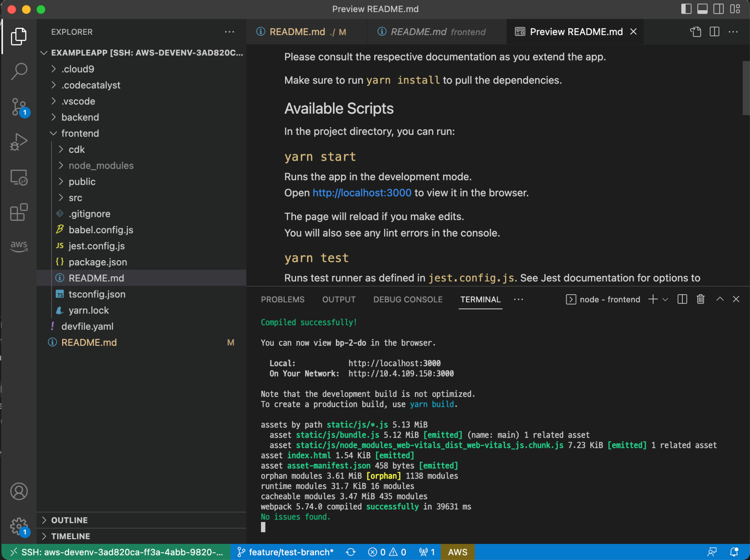This screenshot has width=750, height=560.
Task: Toggle primary sidebar visibility in title bar
Action: [686, 9]
